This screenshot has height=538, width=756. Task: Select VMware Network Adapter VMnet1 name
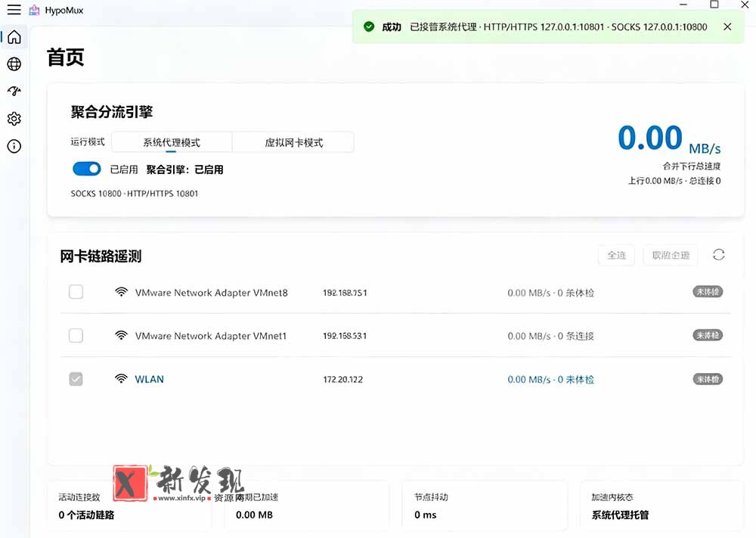(x=211, y=336)
